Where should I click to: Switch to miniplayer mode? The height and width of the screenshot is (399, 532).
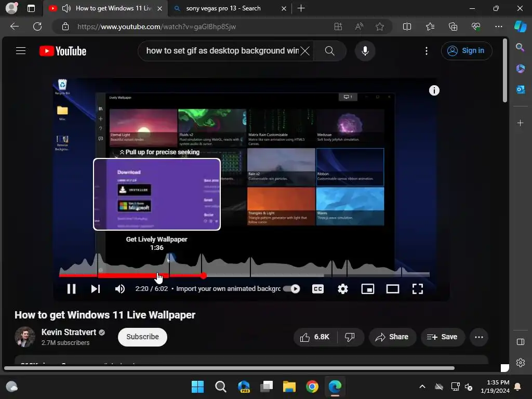[367, 289]
